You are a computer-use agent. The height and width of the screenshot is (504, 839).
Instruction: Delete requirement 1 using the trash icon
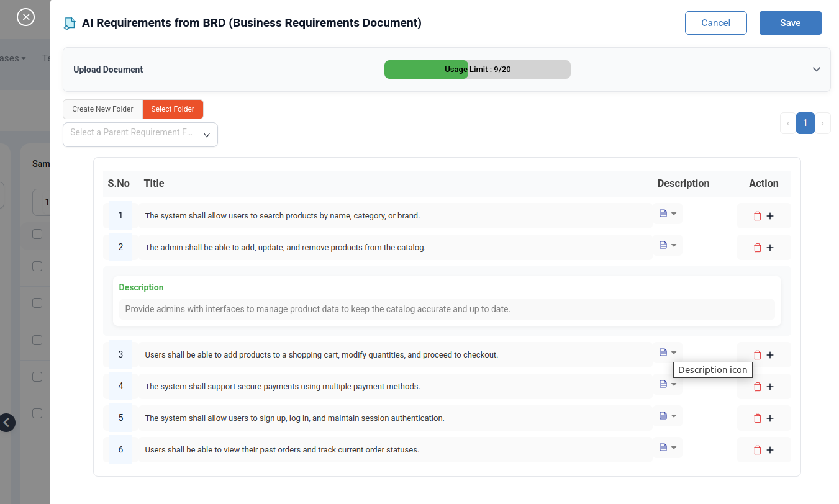[x=757, y=216]
